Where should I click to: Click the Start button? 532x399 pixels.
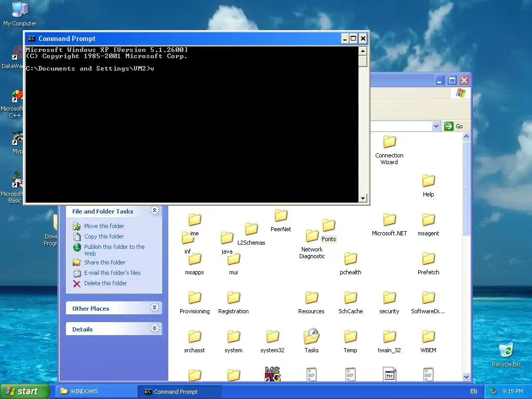coord(24,391)
